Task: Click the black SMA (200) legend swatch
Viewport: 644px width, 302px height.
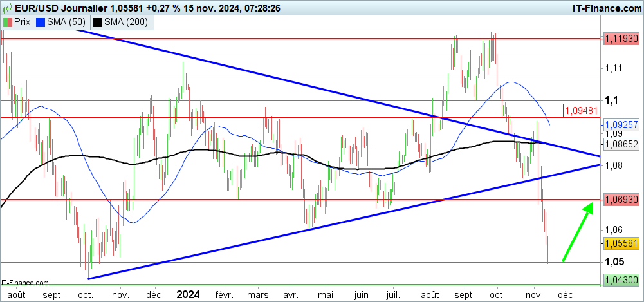Action: (x=98, y=22)
